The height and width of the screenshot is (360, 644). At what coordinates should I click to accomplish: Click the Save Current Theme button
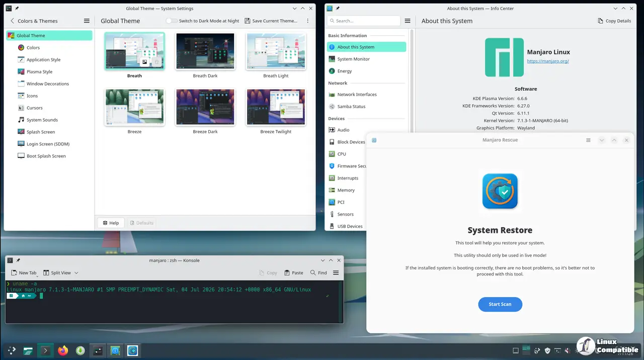click(x=271, y=21)
